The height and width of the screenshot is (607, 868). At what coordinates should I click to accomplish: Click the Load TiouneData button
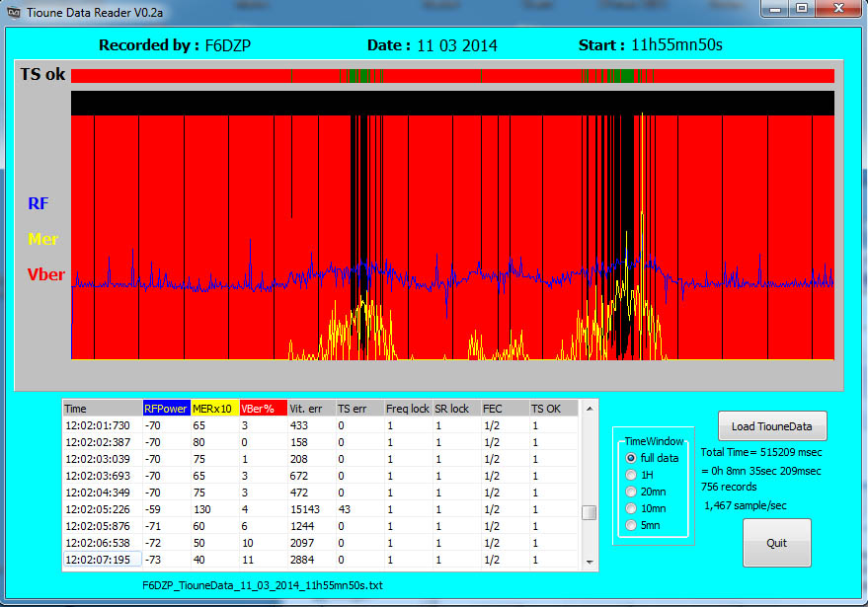[x=772, y=426]
